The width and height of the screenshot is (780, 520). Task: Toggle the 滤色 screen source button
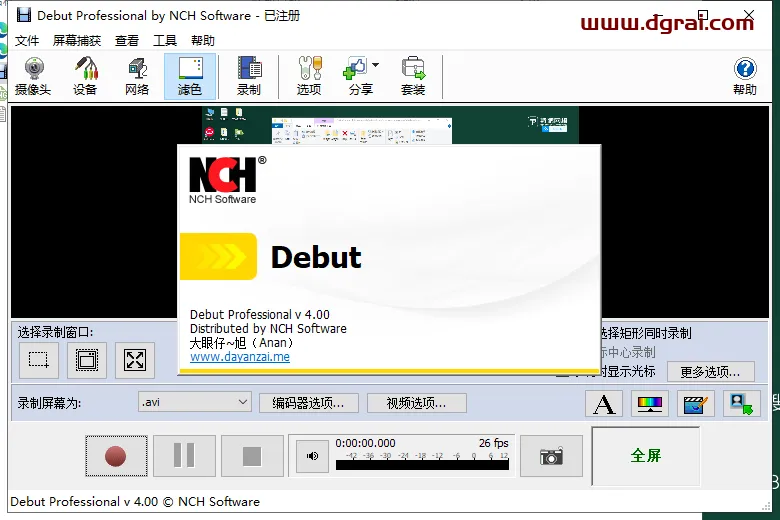(190, 76)
